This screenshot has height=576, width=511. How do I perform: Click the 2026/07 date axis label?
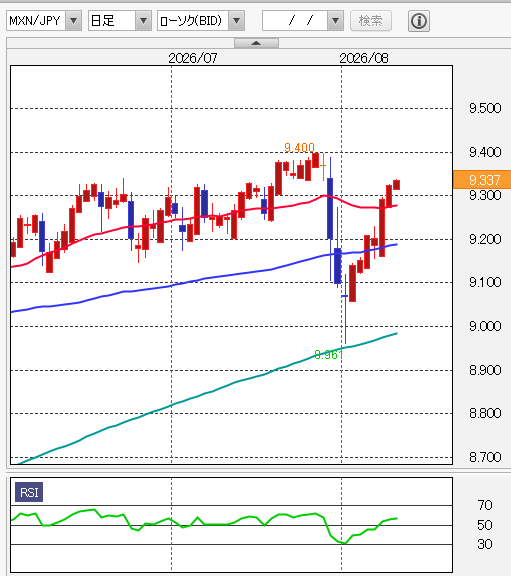(192, 58)
